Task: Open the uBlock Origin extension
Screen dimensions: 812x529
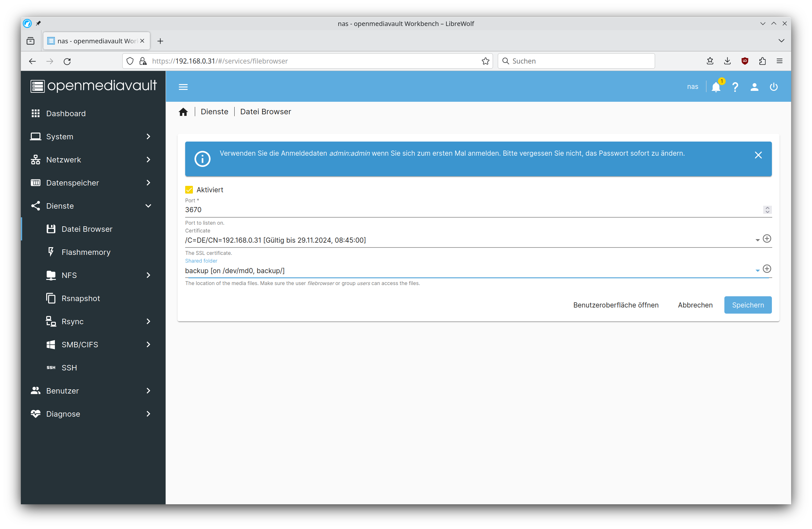Action: pyautogui.click(x=745, y=61)
